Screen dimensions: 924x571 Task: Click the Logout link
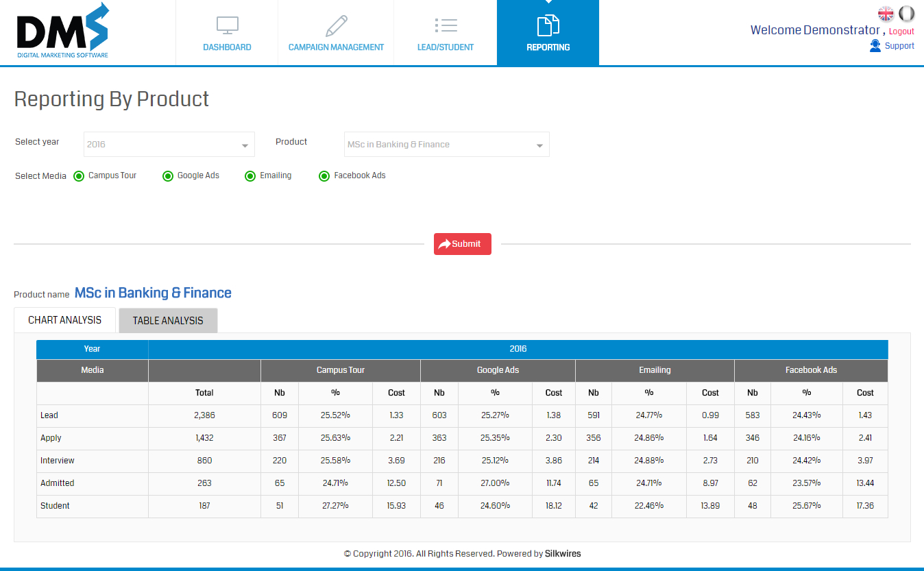point(901,32)
